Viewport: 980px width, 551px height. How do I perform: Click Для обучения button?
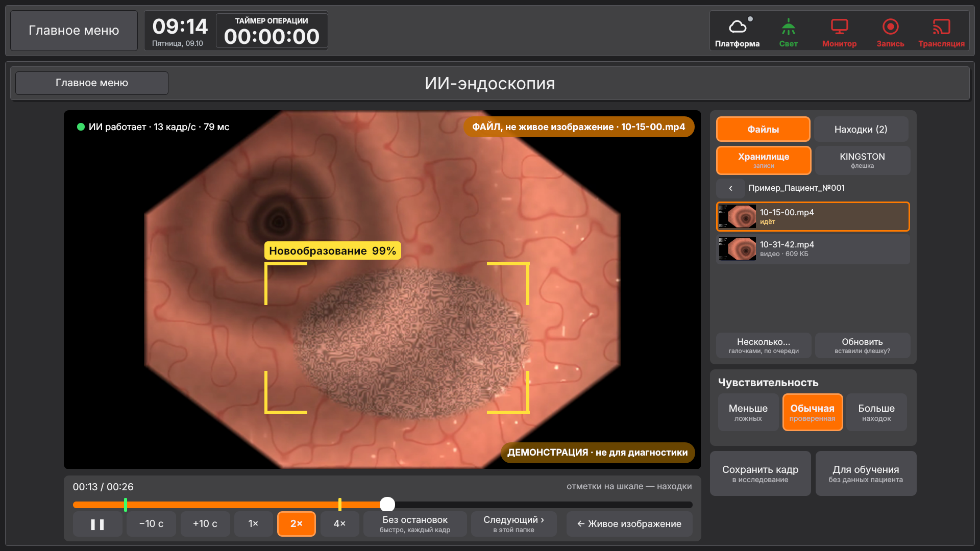pyautogui.click(x=866, y=473)
